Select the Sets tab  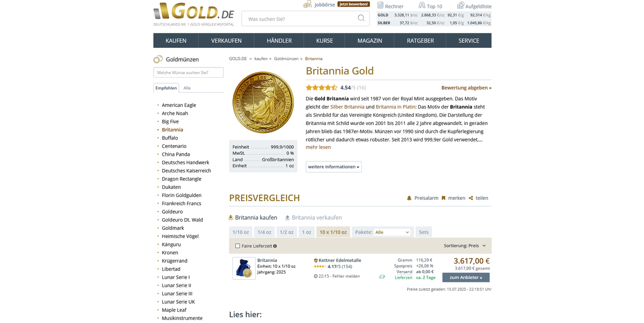click(424, 232)
